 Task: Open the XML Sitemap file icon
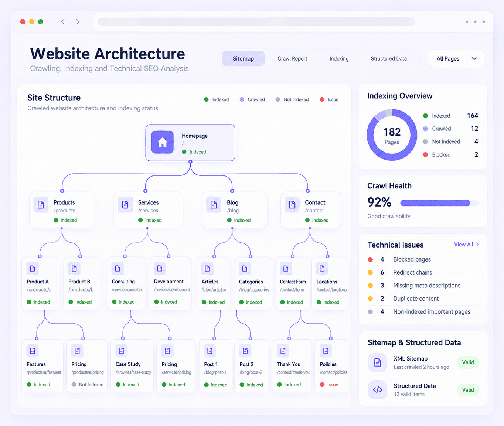(x=378, y=362)
